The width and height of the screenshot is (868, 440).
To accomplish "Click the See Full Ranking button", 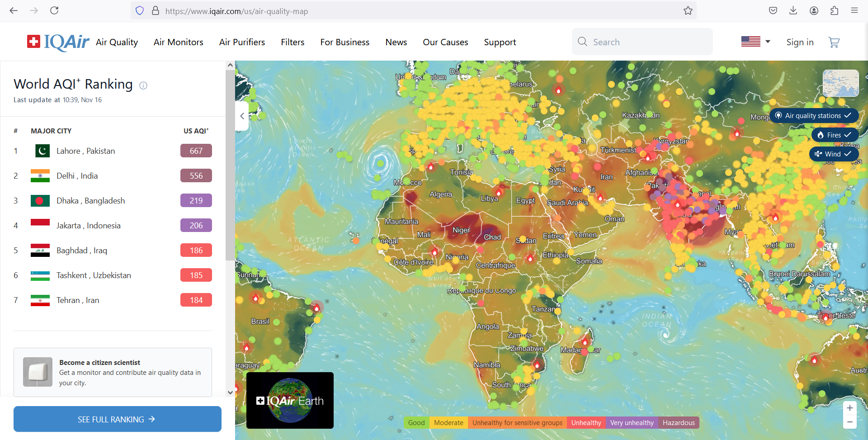I will [117, 419].
